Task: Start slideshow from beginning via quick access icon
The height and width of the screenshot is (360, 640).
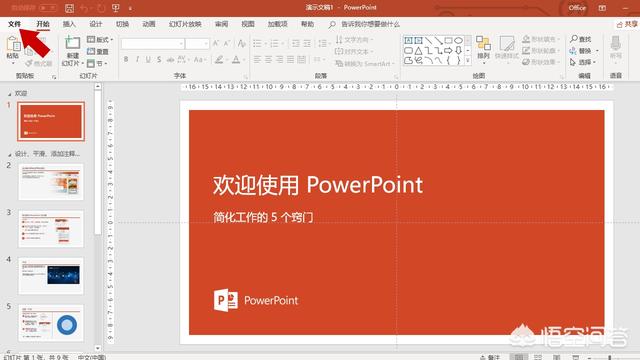Action: [116, 8]
